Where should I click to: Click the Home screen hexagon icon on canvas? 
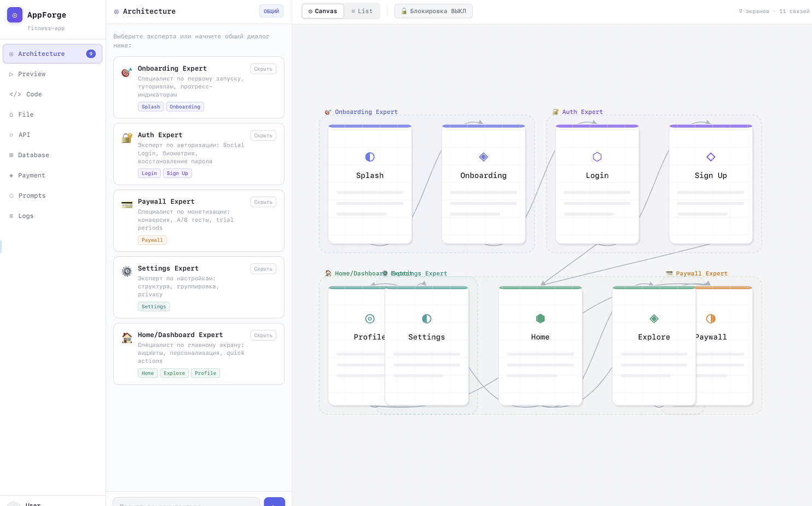coord(540,318)
